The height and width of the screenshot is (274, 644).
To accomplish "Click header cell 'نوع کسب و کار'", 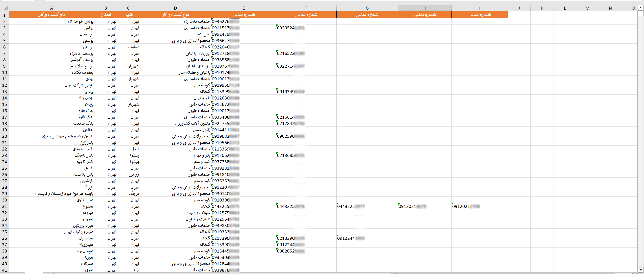I will (x=175, y=14).
